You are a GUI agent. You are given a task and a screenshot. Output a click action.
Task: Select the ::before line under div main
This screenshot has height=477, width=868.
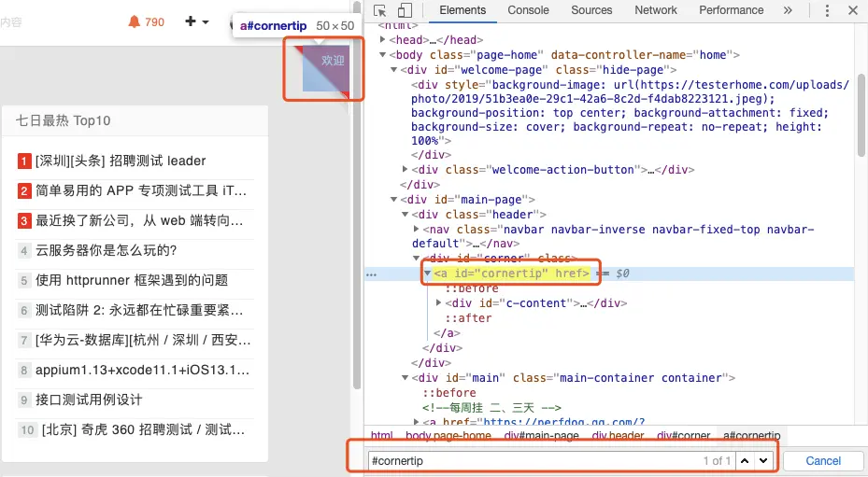click(x=448, y=393)
